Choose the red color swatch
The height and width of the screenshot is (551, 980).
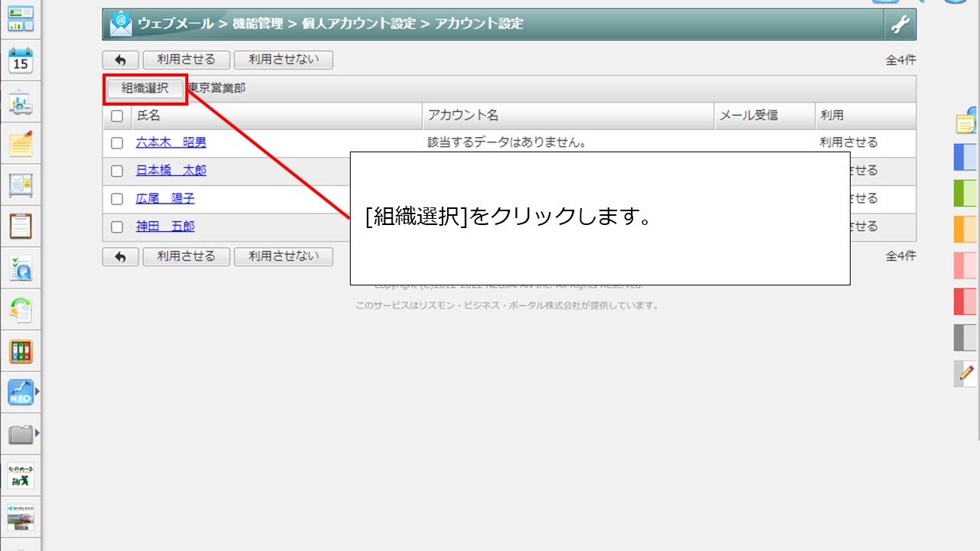pyautogui.click(x=966, y=302)
